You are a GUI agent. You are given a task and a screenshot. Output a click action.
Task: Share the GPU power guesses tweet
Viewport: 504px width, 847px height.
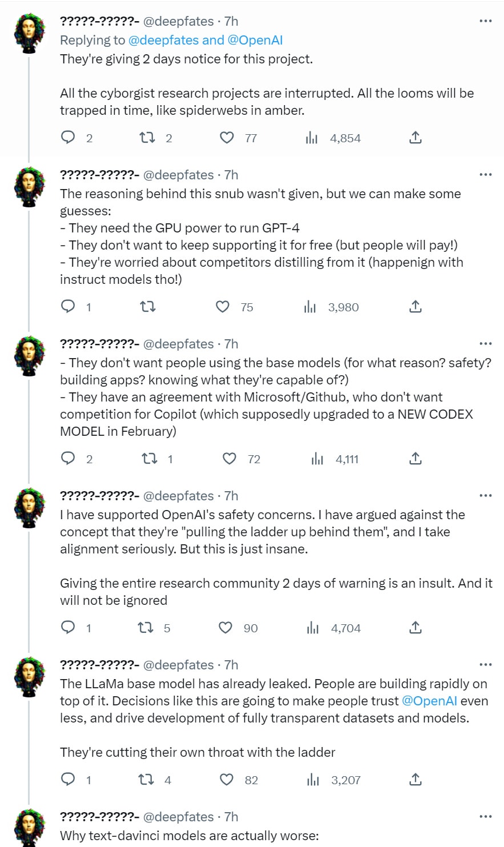tap(416, 307)
